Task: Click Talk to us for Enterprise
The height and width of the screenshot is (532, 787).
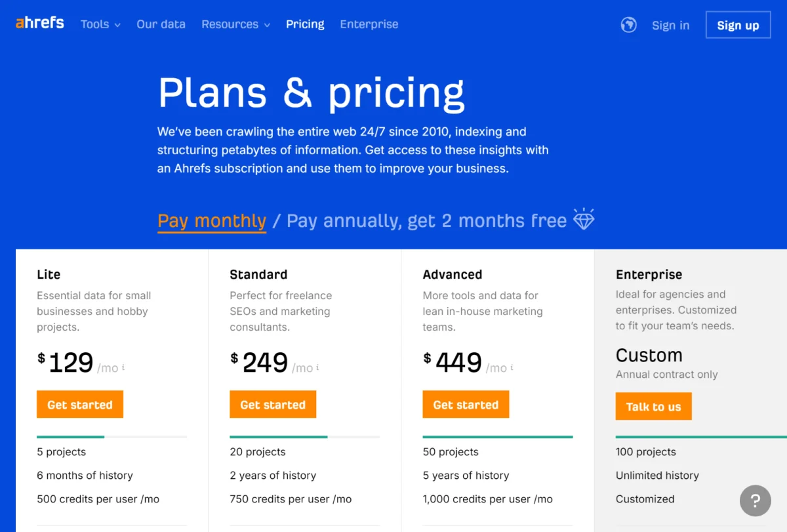Action: click(653, 407)
